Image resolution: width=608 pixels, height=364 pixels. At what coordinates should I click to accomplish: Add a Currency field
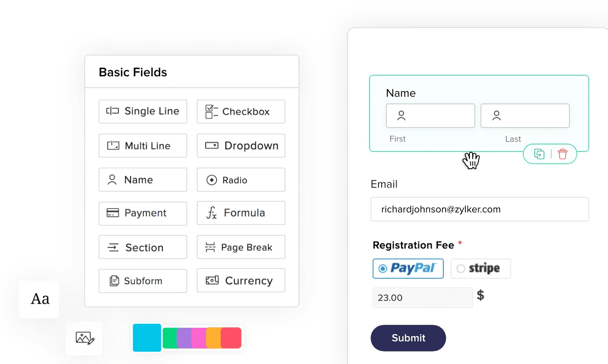click(x=241, y=280)
